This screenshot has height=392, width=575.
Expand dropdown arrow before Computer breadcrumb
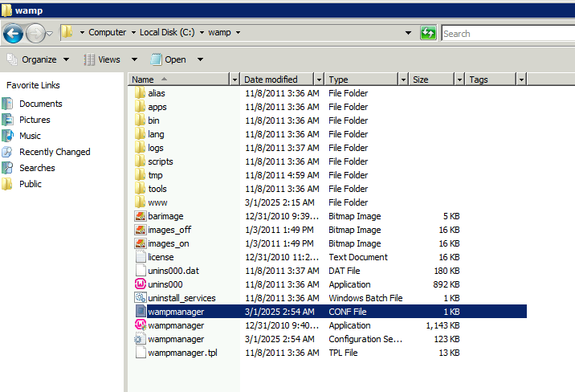tap(82, 32)
